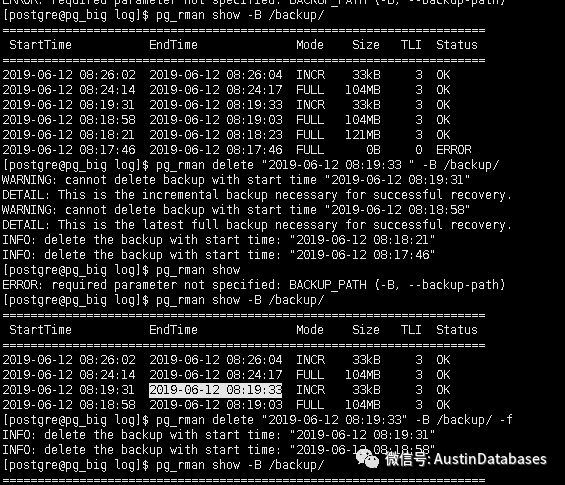This screenshot has height=485, width=565.
Task: Click the Status header in first table
Action: [457, 45]
